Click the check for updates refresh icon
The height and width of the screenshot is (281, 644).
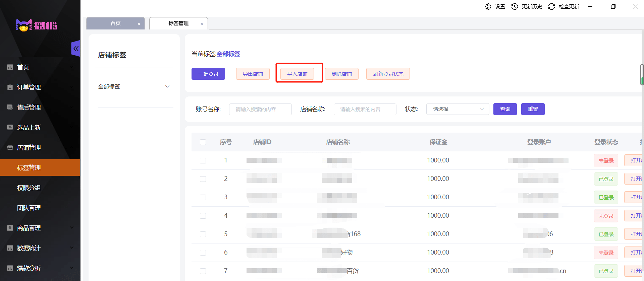551,7
